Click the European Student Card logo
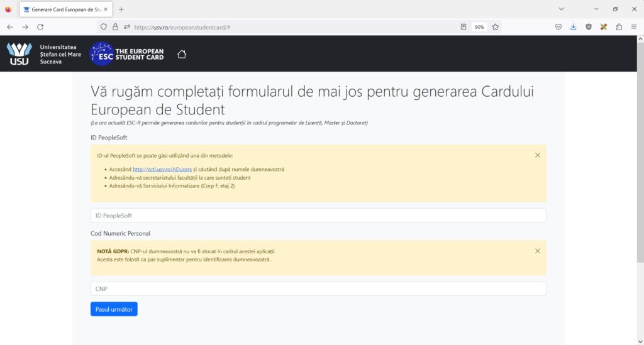 pos(127,54)
